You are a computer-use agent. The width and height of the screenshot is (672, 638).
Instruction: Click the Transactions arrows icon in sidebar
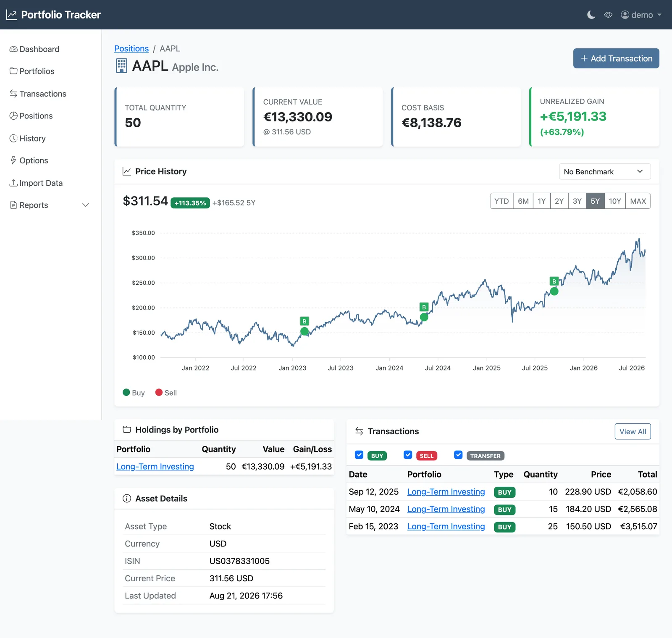click(13, 94)
